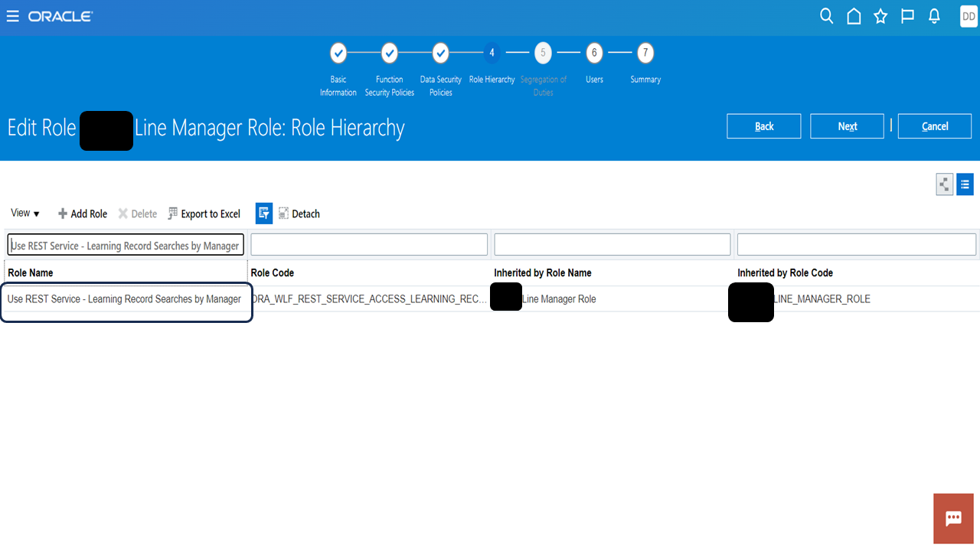Click Add Role in toolbar
This screenshot has height=551, width=980.
pos(83,214)
